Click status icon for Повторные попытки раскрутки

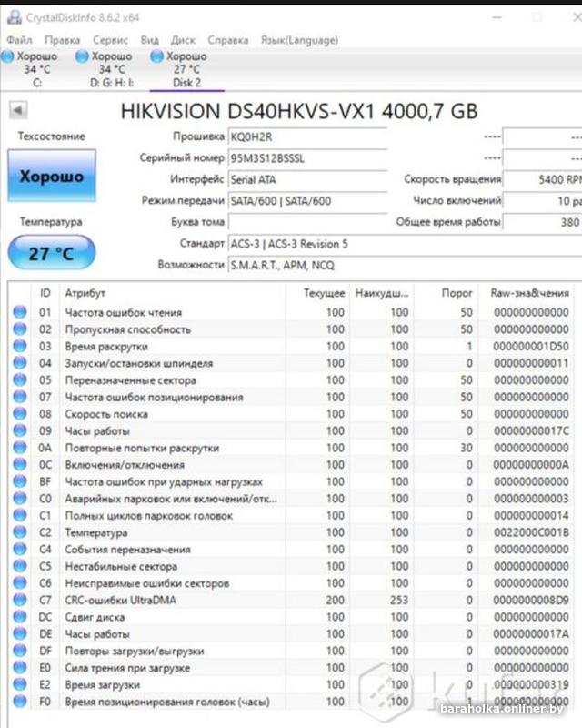(20, 448)
